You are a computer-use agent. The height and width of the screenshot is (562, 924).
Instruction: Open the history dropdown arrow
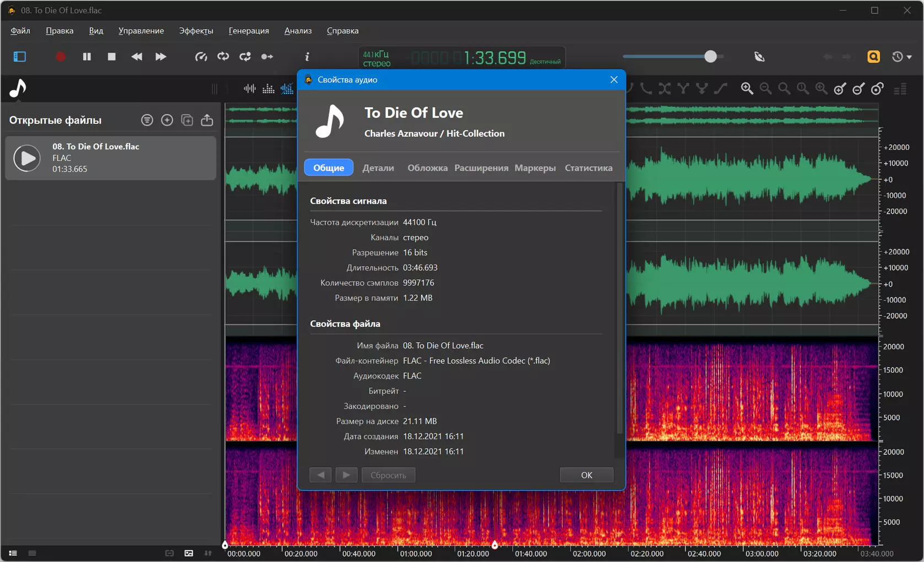[x=909, y=57]
